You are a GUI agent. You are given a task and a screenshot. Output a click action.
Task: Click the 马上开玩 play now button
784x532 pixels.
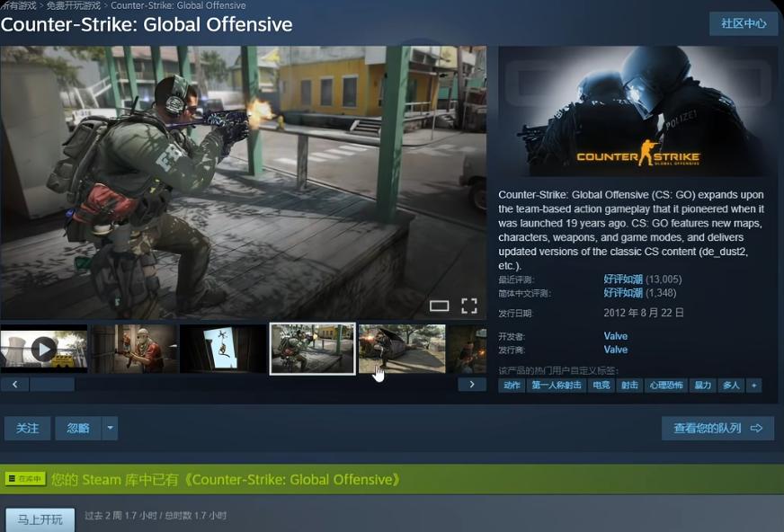click(40, 519)
